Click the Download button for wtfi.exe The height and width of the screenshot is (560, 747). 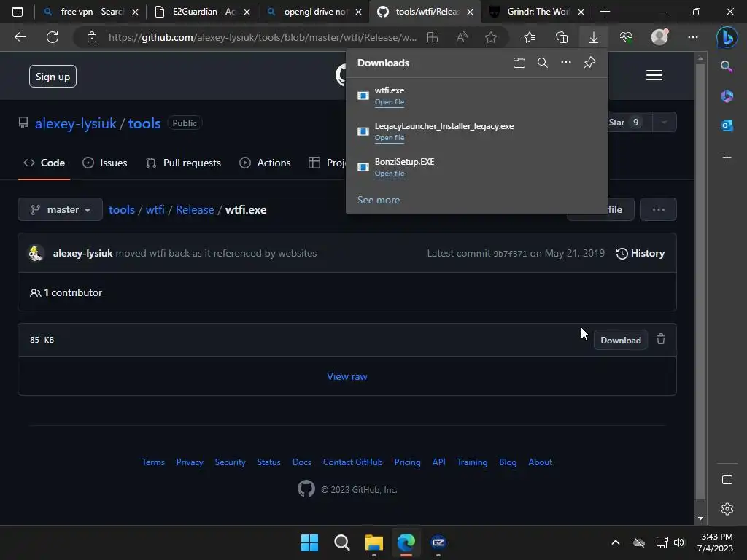pyautogui.click(x=621, y=340)
